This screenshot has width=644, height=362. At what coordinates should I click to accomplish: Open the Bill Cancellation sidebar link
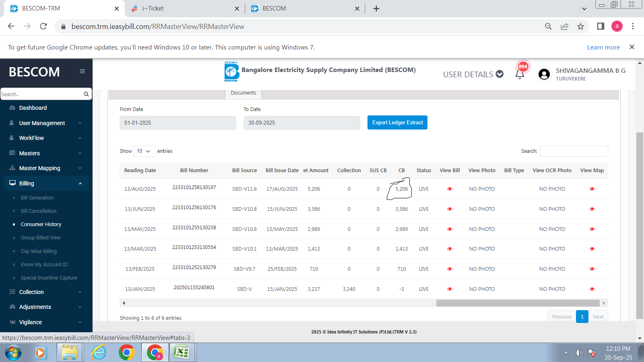click(x=39, y=211)
